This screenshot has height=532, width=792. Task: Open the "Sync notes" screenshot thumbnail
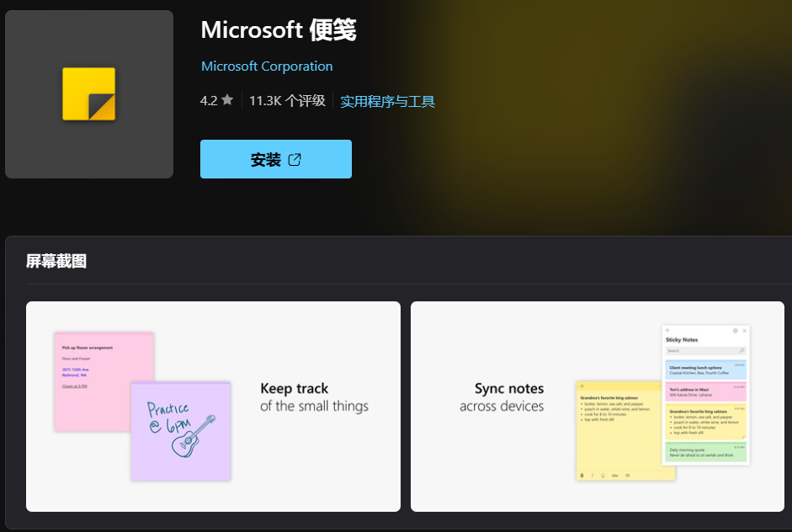point(597,406)
